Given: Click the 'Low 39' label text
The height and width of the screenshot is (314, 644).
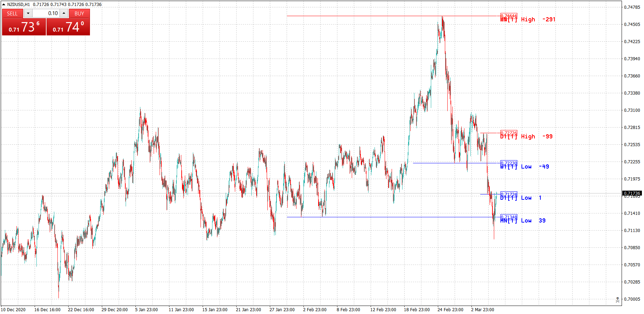Looking at the screenshot, I should point(533,221).
